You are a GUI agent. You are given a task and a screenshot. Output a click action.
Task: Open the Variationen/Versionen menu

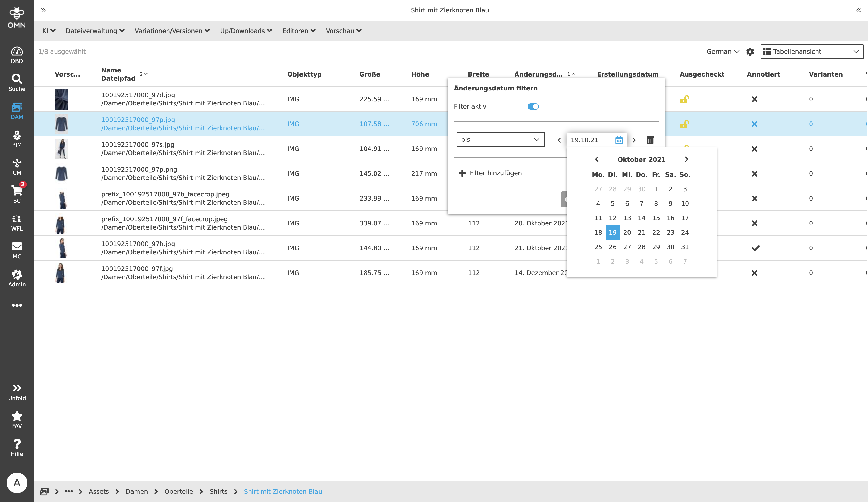172,31
